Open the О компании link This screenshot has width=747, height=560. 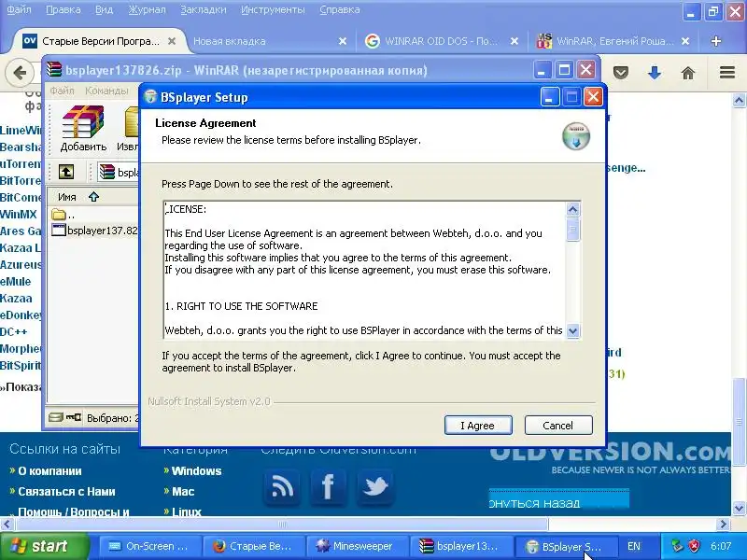[49, 471]
